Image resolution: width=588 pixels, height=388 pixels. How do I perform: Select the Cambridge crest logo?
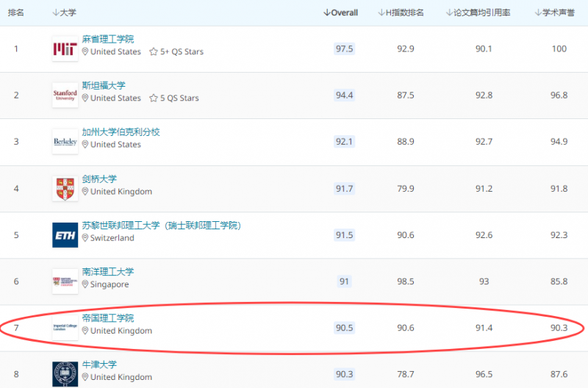pyautogui.click(x=65, y=189)
